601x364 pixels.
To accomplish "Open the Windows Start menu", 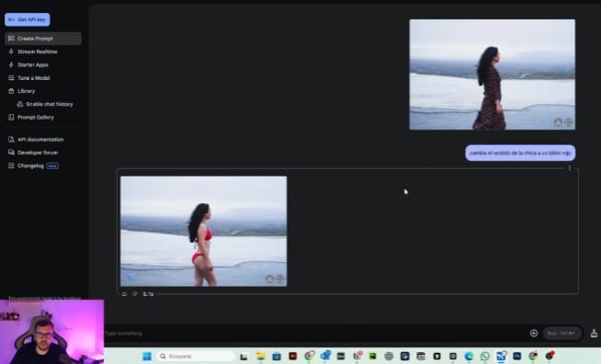I will coord(147,357).
